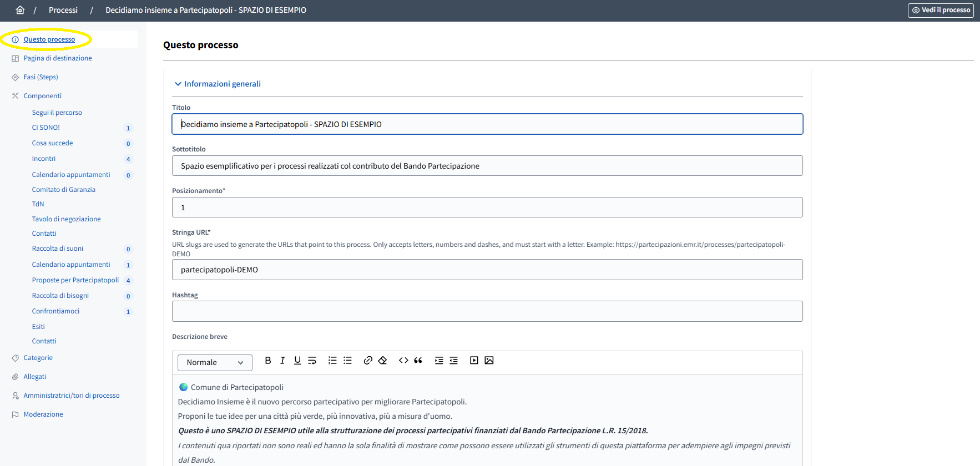Click into the Sottotitolo field
Image resolution: width=980 pixels, height=466 pixels.
487,166
